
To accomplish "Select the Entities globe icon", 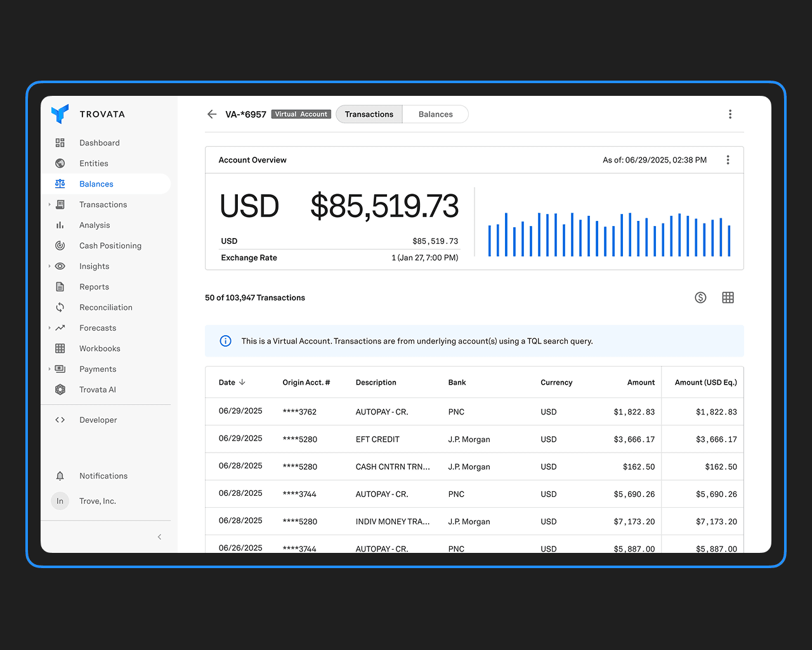I will click(60, 163).
